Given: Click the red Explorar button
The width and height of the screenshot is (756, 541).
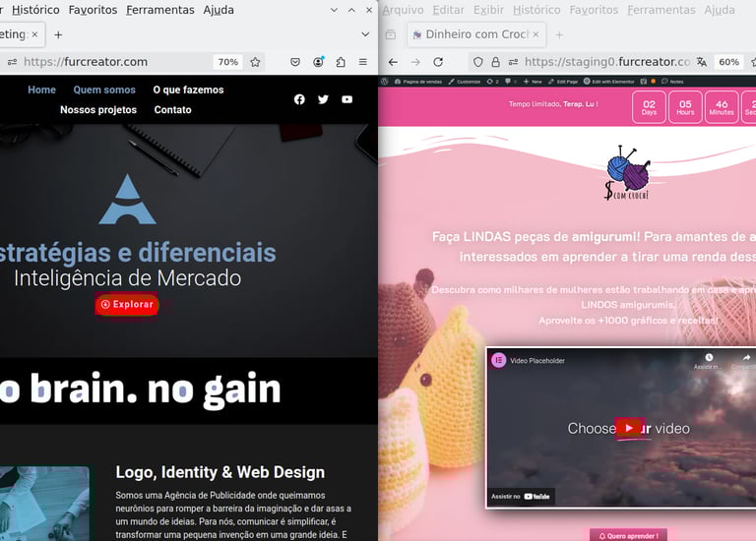Looking at the screenshot, I should tap(127, 305).
